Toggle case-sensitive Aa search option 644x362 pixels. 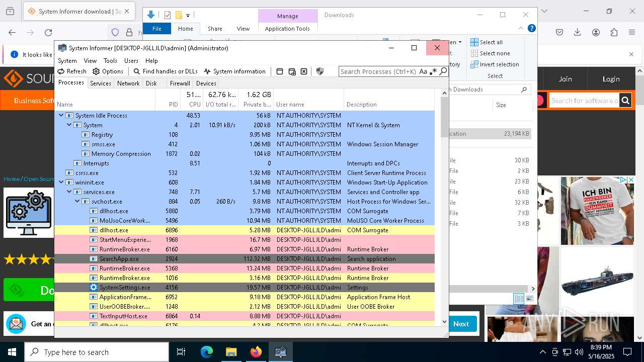423,71
